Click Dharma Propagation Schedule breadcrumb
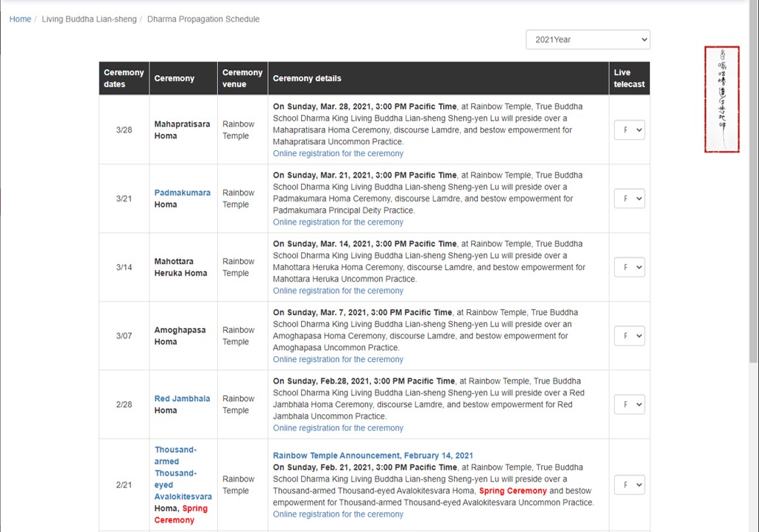The image size is (759, 532). click(203, 19)
